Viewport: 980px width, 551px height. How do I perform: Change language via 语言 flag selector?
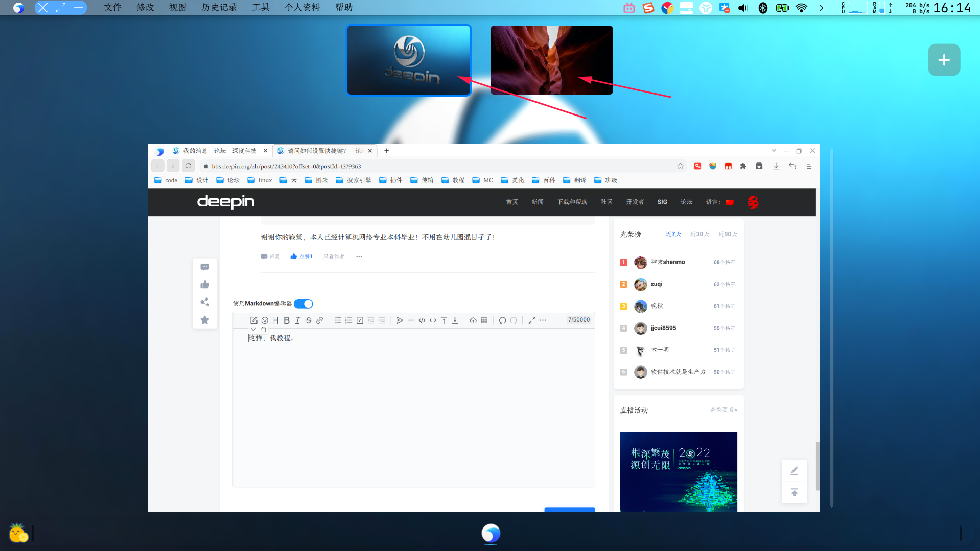(x=720, y=202)
